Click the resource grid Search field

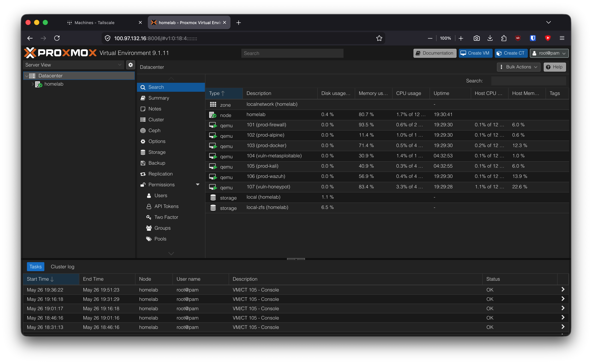click(x=528, y=81)
